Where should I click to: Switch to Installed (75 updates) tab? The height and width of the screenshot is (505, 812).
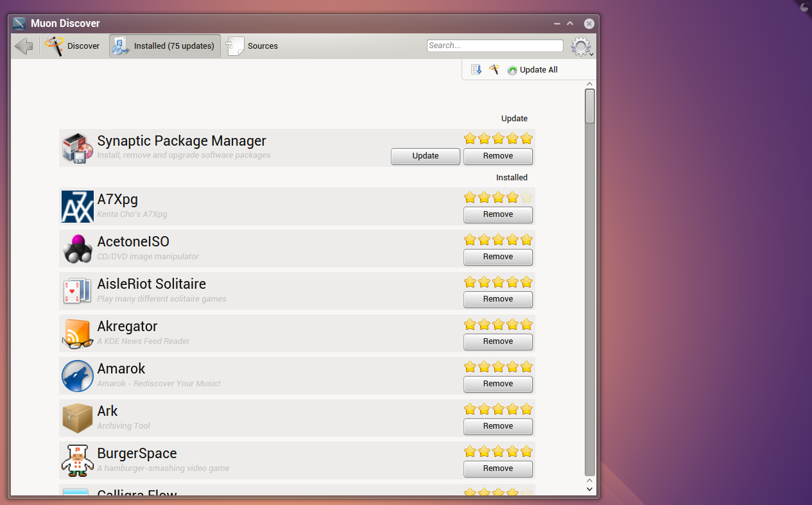(x=165, y=46)
